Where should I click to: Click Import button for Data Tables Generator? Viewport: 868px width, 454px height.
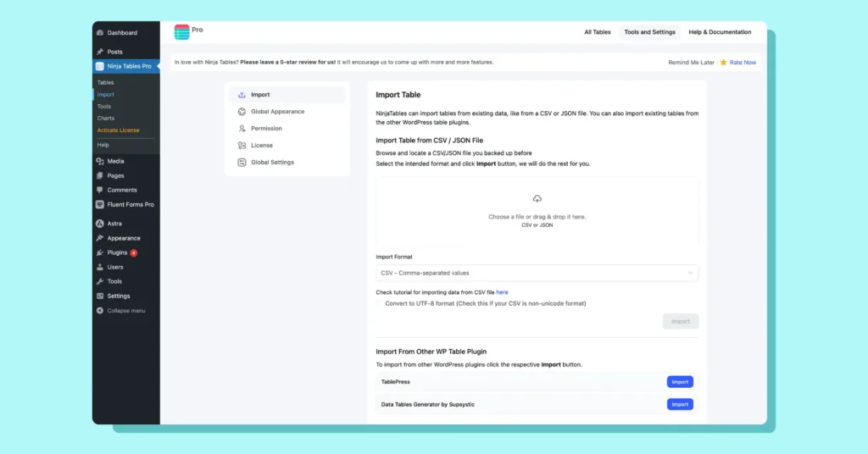click(x=680, y=405)
